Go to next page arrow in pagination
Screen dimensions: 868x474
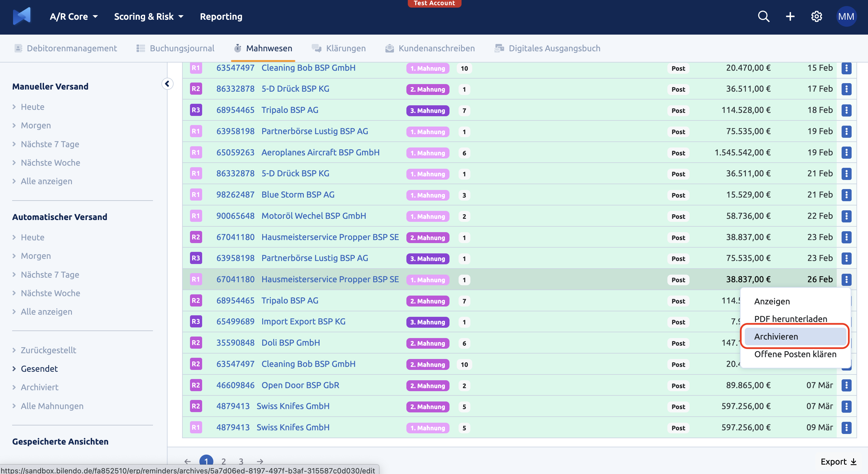click(260, 461)
